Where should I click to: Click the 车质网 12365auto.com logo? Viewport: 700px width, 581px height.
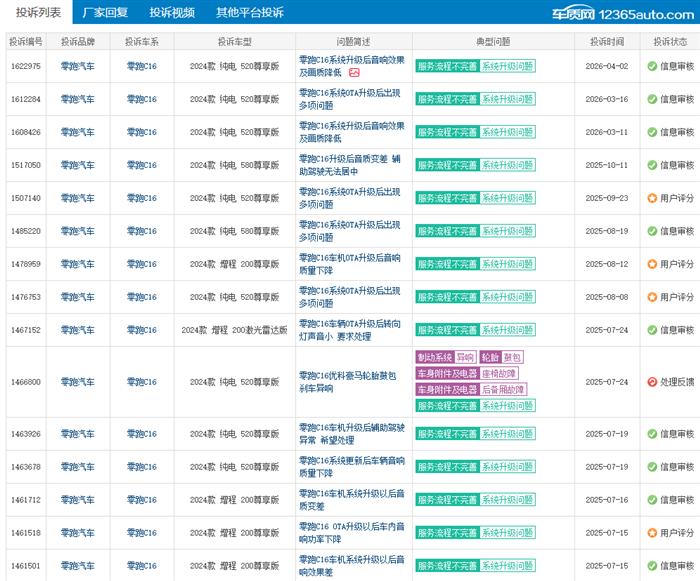623,14
